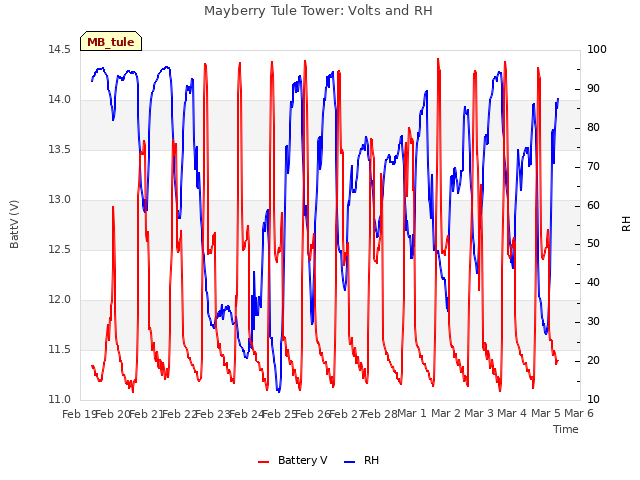Click the Mar 1 date label

(x=412, y=413)
